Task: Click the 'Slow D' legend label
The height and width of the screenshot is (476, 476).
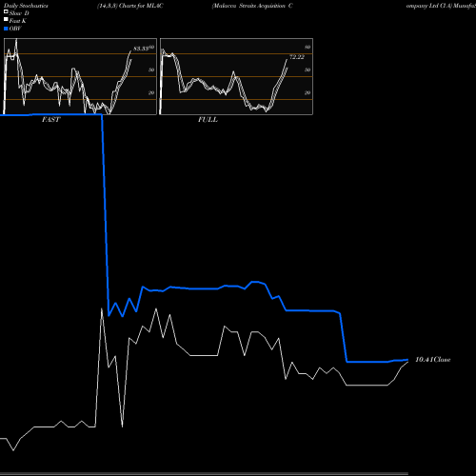Action: click(19, 13)
